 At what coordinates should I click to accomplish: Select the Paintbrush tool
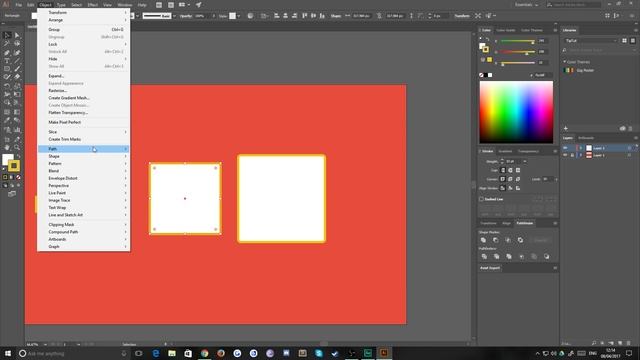[17, 69]
